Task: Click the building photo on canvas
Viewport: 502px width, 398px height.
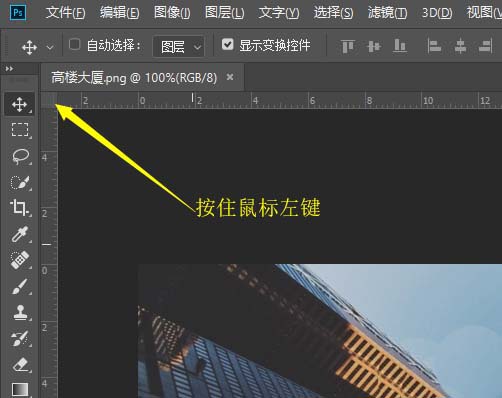Action: (320, 331)
